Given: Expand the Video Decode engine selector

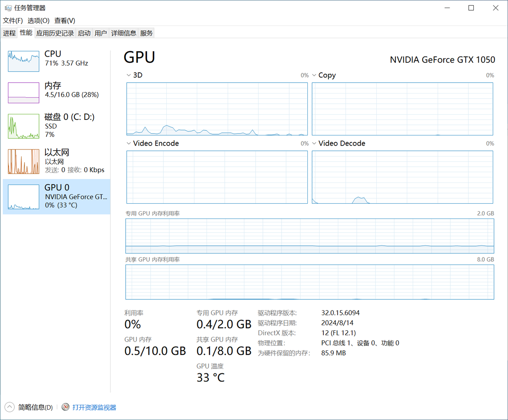Looking at the screenshot, I should click(x=314, y=144).
